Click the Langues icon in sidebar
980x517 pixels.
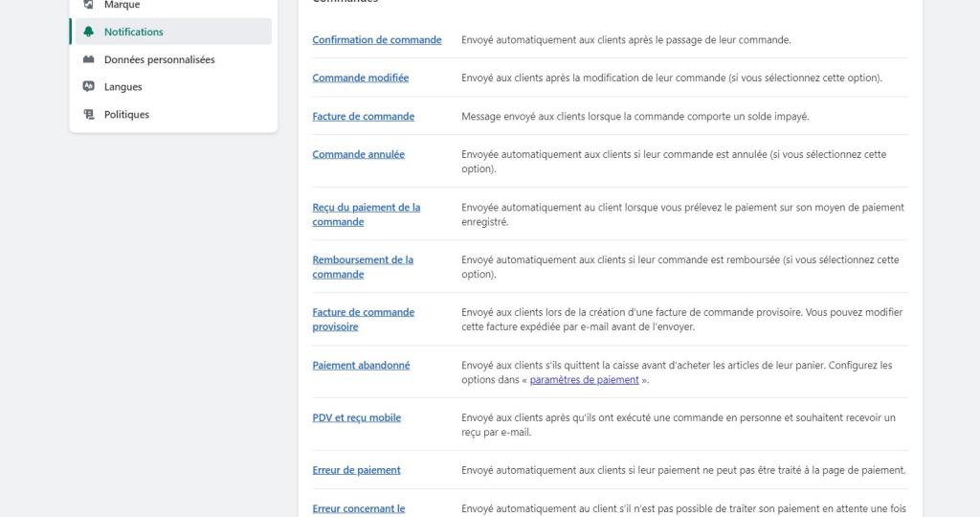point(89,86)
